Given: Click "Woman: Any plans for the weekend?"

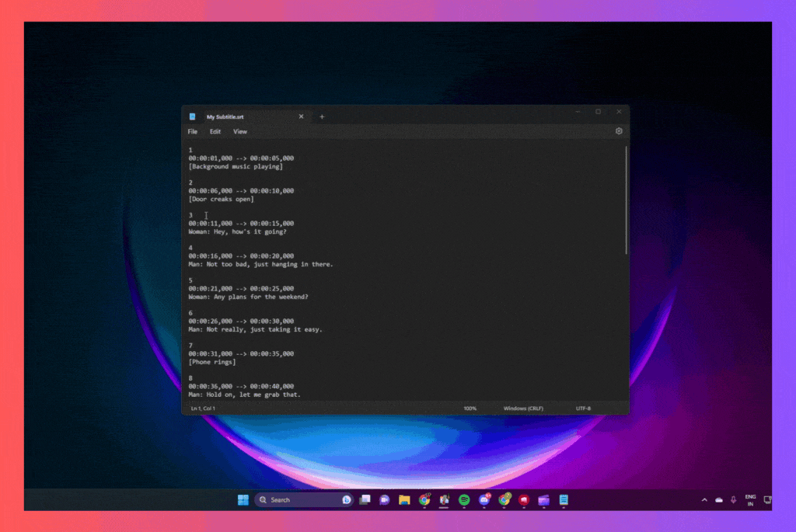Looking at the screenshot, I should coord(248,297).
